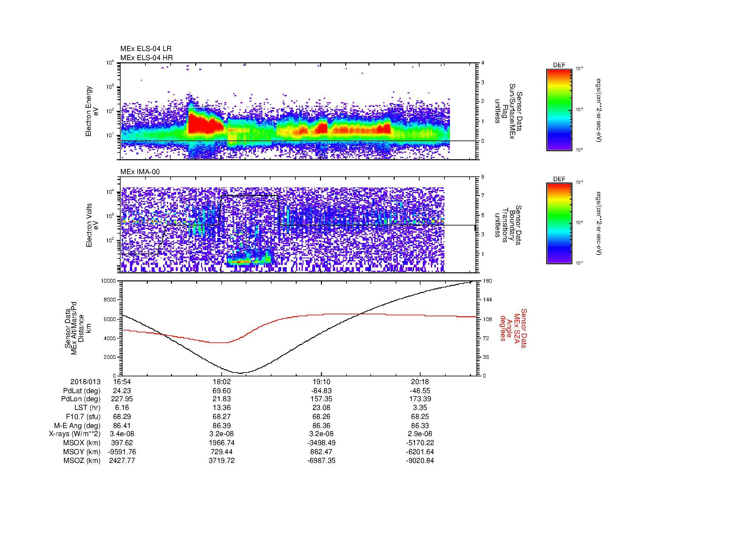
Task: Click the time tick label '16:54'
Action: pyautogui.click(x=122, y=382)
